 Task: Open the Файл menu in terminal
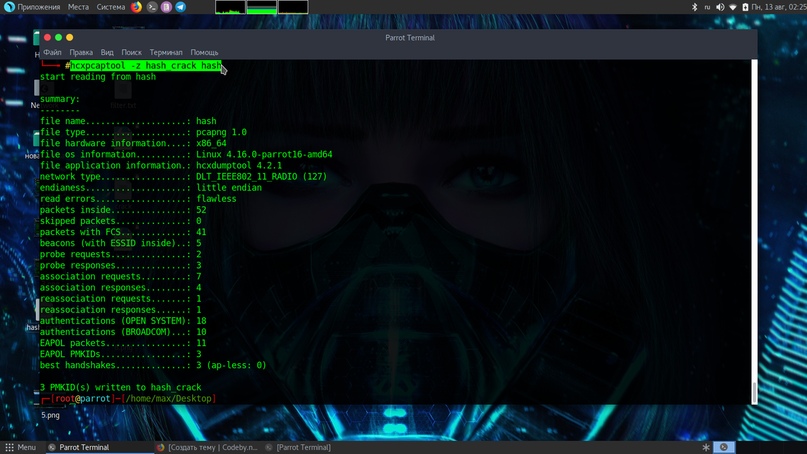coord(52,52)
